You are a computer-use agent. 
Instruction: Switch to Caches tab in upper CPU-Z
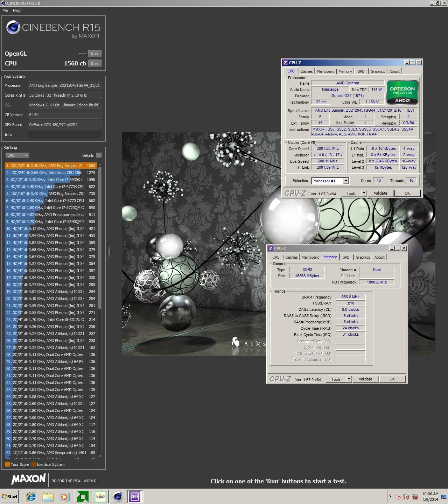[306, 71]
